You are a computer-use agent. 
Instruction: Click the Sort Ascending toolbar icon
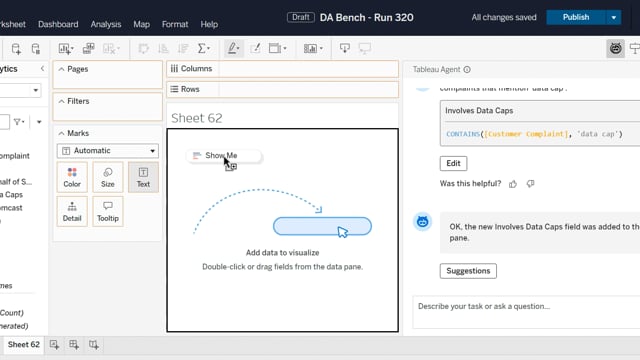163,49
